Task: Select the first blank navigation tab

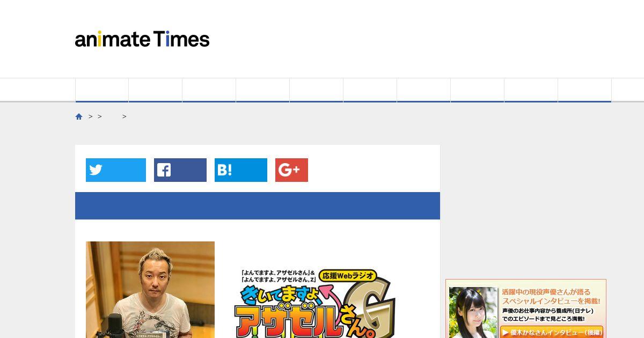Action: click(x=102, y=90)
